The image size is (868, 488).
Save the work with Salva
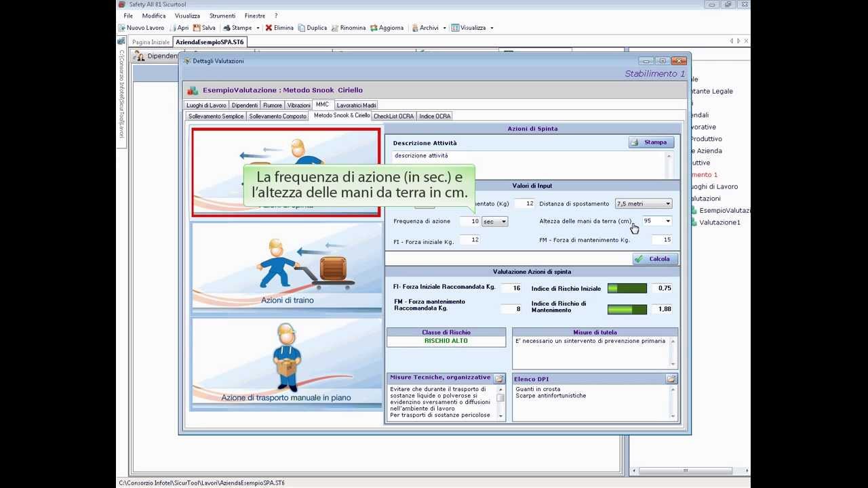(x=204, y=28)
